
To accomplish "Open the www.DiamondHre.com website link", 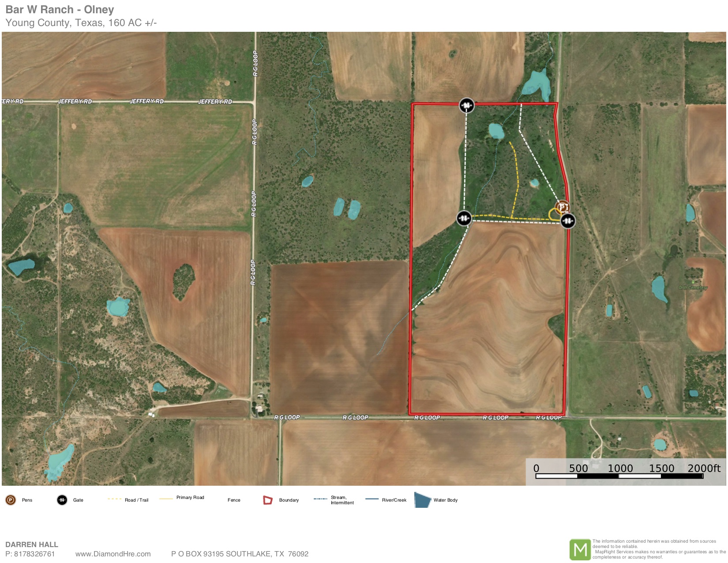I will (x=113, y=554).
